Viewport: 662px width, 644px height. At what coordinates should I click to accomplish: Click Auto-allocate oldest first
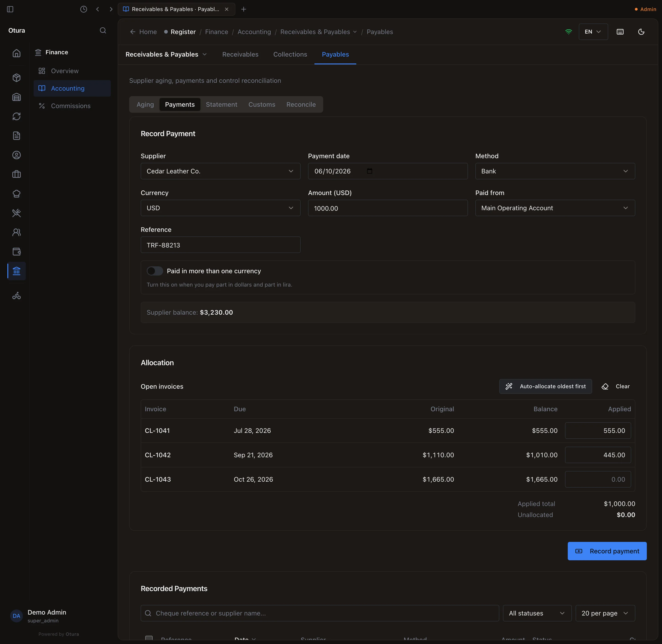coord(546,386)
